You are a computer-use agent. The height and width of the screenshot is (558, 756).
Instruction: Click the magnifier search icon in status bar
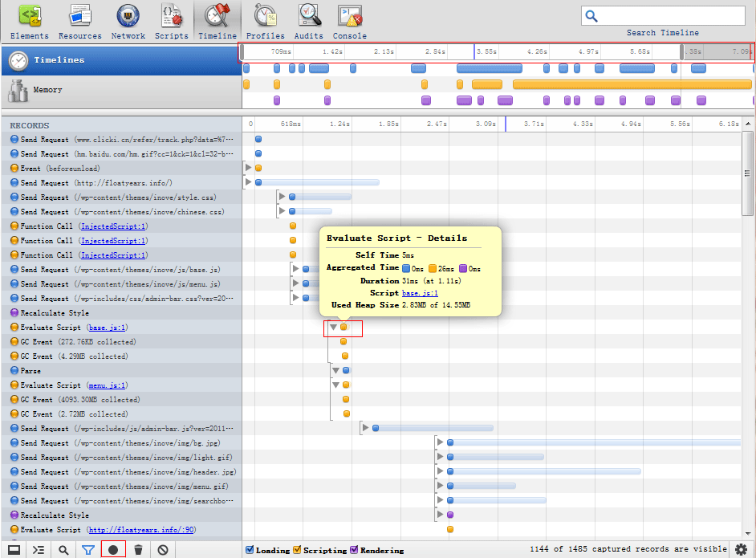63,550
